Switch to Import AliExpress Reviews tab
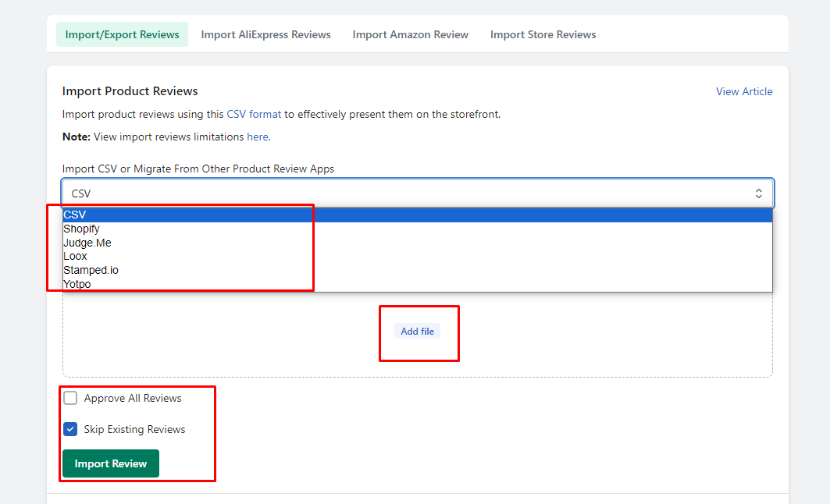This screenshot has height=504, width=830. coord(265,34)
